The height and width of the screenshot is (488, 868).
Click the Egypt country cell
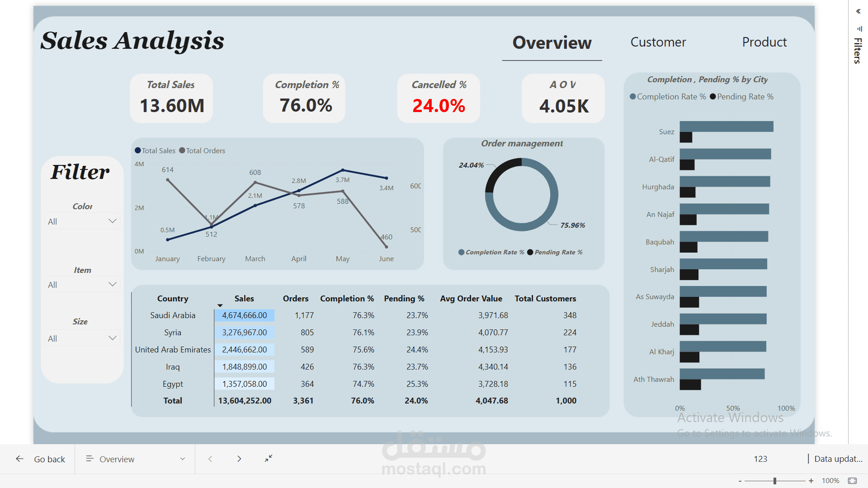click(173, 384)
